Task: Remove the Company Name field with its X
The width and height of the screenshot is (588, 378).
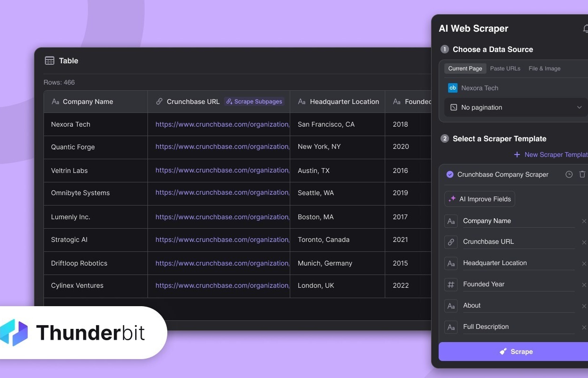Action: [x=584, y=221]
